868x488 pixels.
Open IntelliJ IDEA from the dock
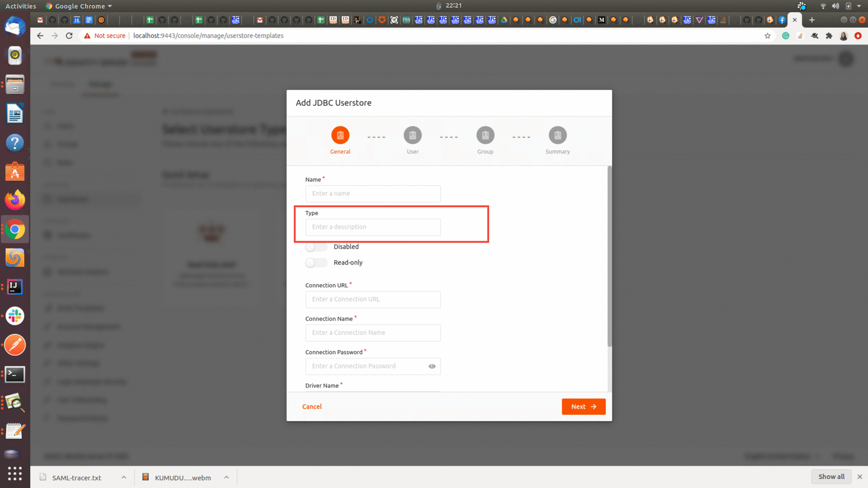coord(15,287)
